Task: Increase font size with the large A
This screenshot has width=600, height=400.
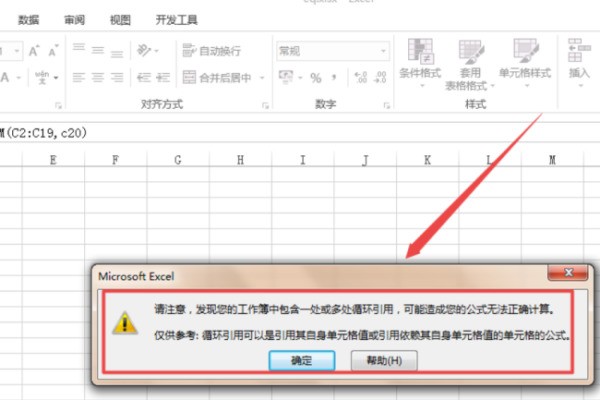Action: (34, 51)
